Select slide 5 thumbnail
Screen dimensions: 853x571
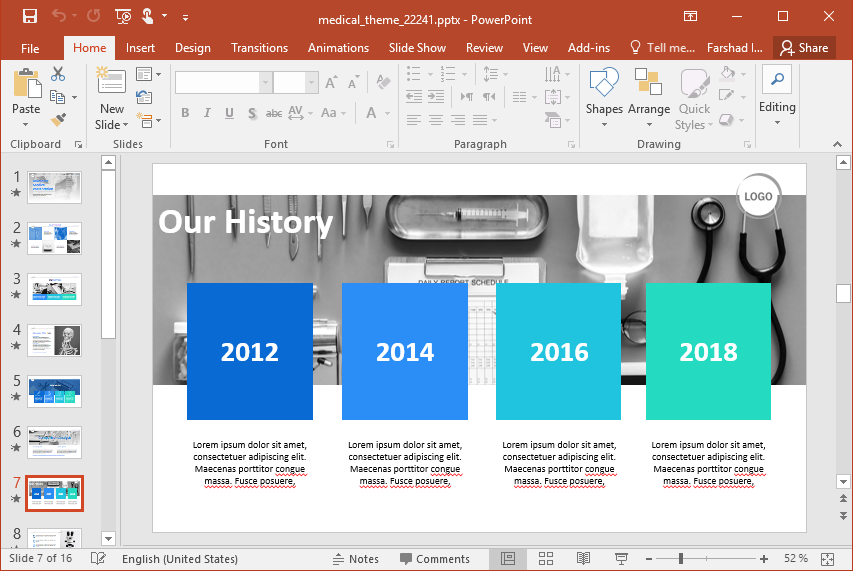55,391
